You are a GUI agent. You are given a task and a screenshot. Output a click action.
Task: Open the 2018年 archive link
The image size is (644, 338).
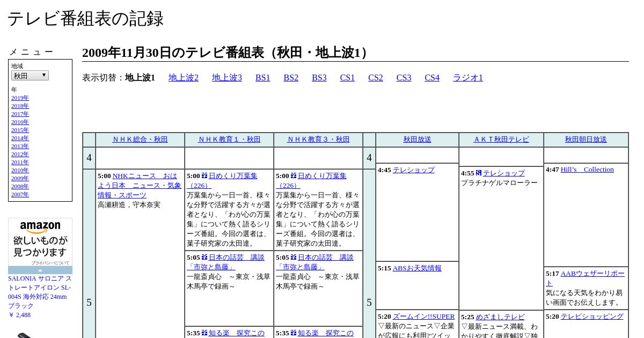20,106
